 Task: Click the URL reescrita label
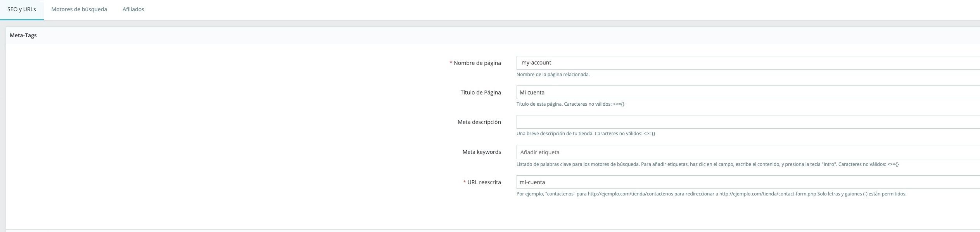[484, 182]
